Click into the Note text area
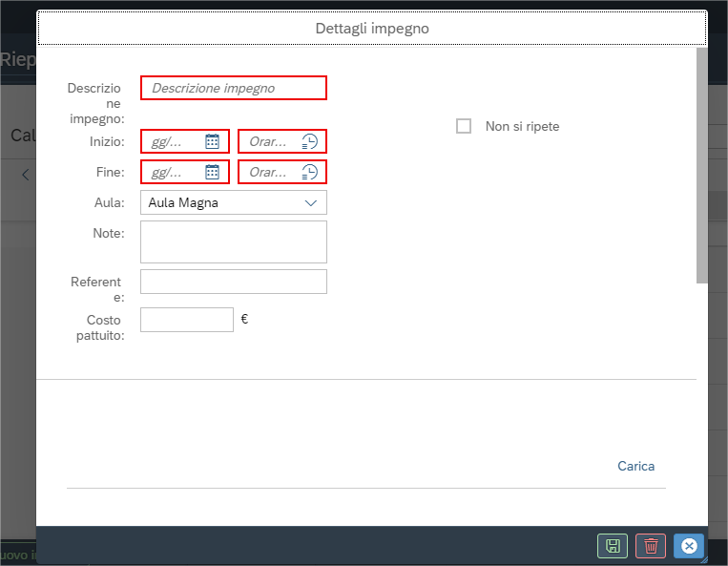Viewport: 728px width, 566px height. click(x=234, y=241)
